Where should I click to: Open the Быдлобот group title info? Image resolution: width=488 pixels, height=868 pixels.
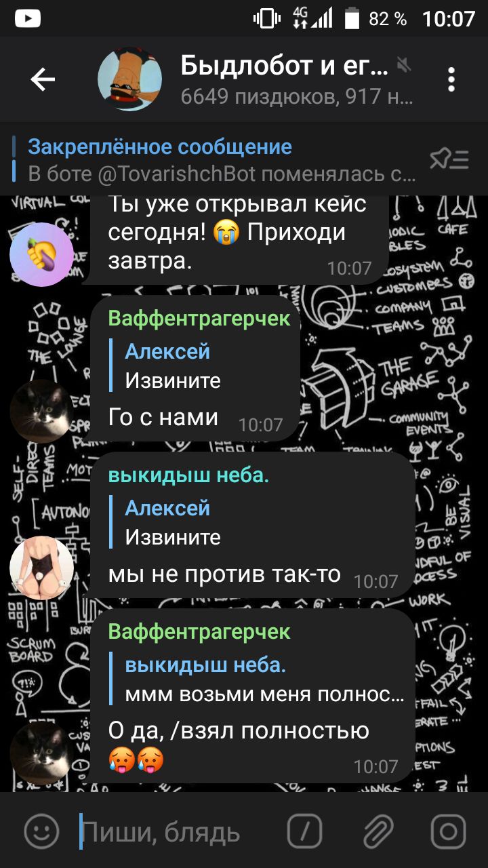285,66
